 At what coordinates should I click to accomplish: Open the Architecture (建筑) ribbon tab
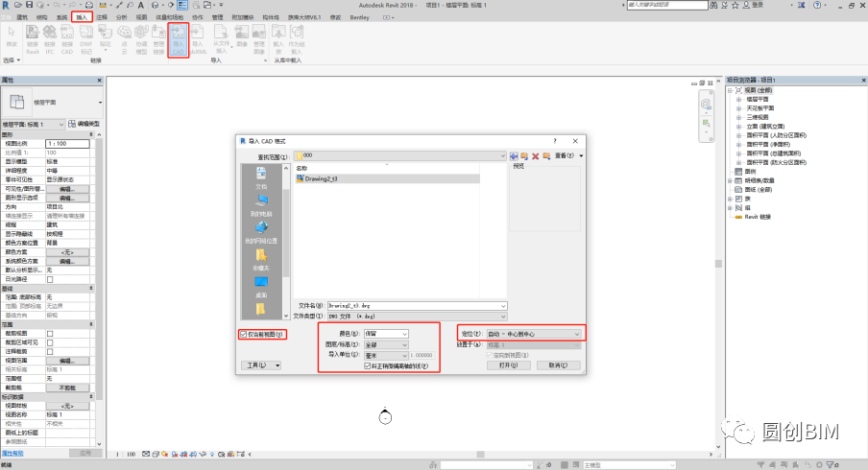pos(22,17)
